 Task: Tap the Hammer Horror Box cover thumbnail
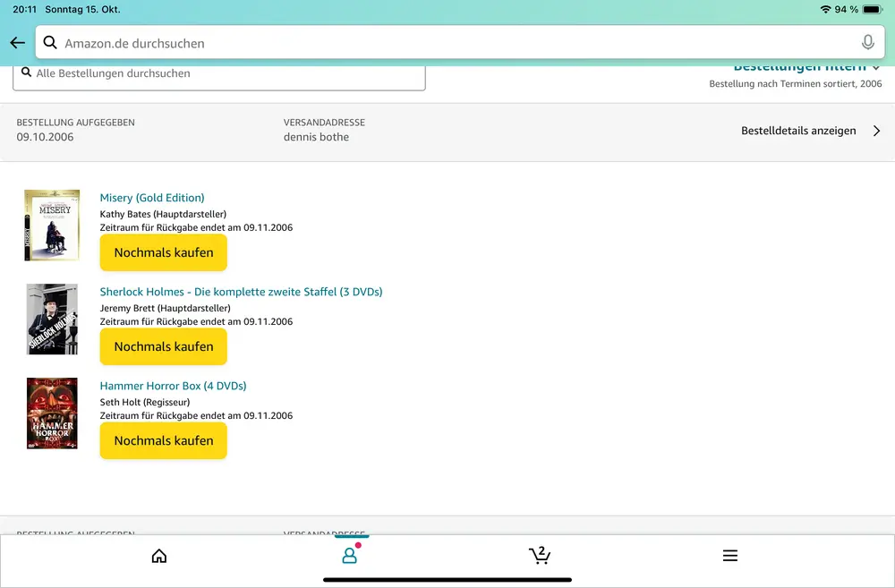52,413
